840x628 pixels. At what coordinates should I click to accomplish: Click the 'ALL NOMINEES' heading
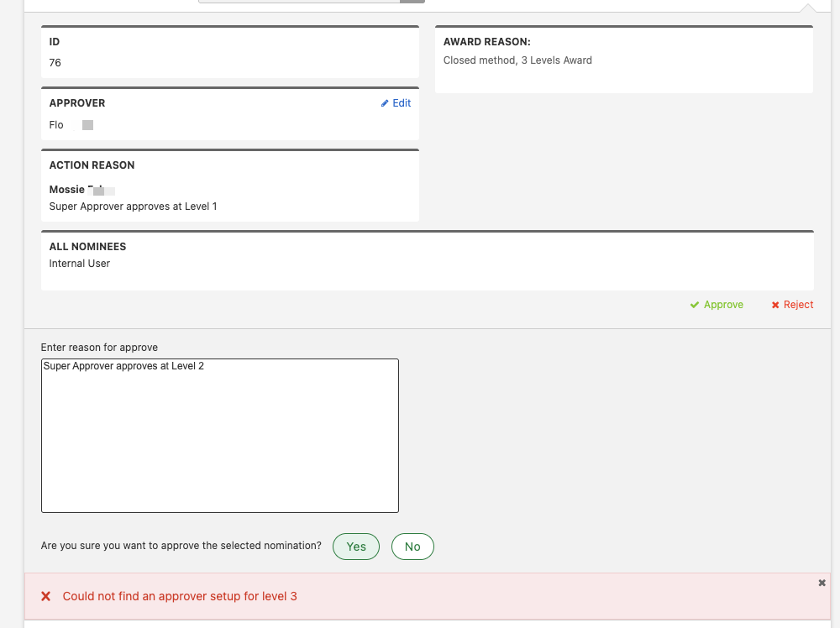point(88,247)
